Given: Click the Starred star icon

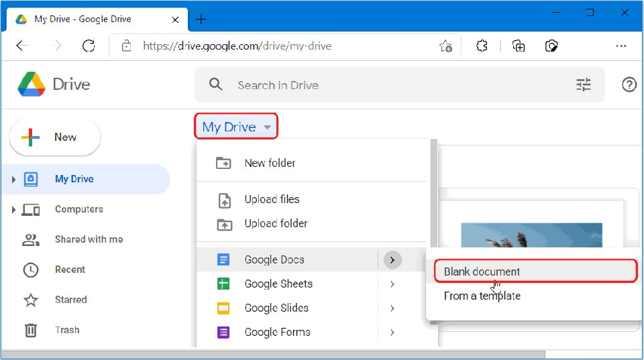Looking at the screenshot, I should pos(31,300).
